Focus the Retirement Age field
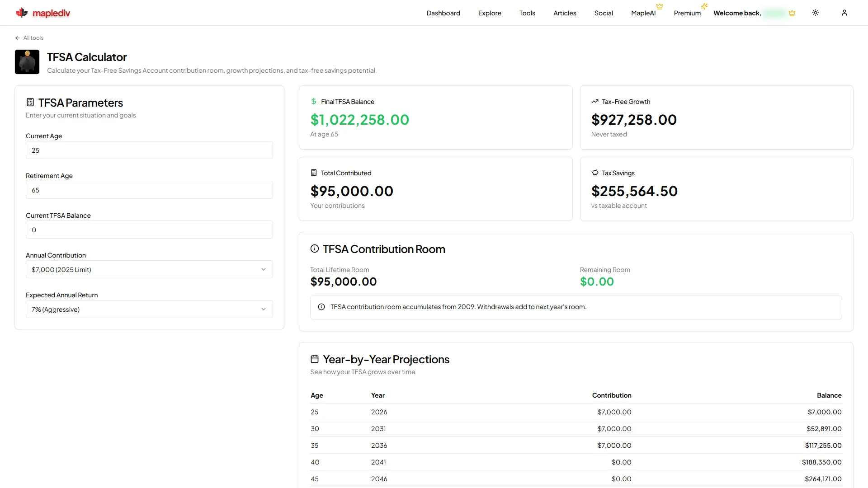This screenshot has height=488, width=868. tap(149, 190)
